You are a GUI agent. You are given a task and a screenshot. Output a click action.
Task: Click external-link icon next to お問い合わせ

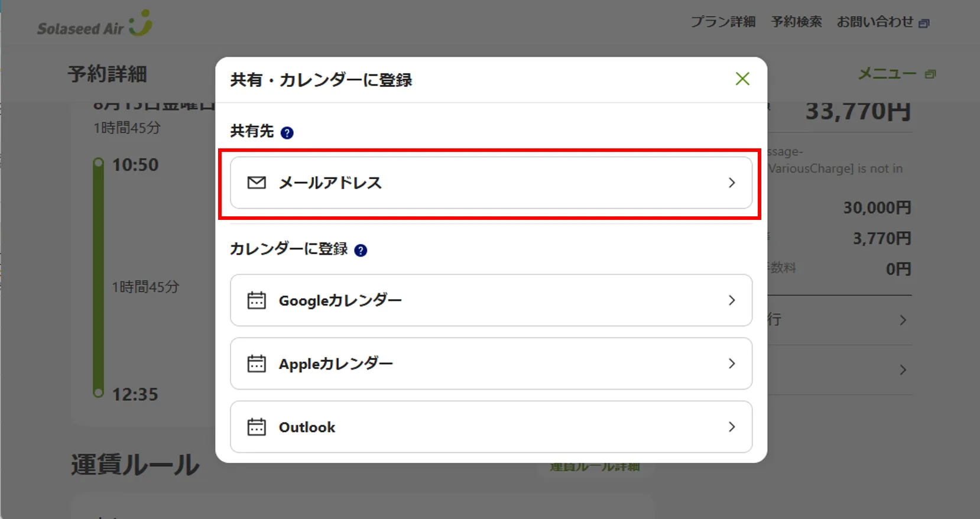coord(924,24)
